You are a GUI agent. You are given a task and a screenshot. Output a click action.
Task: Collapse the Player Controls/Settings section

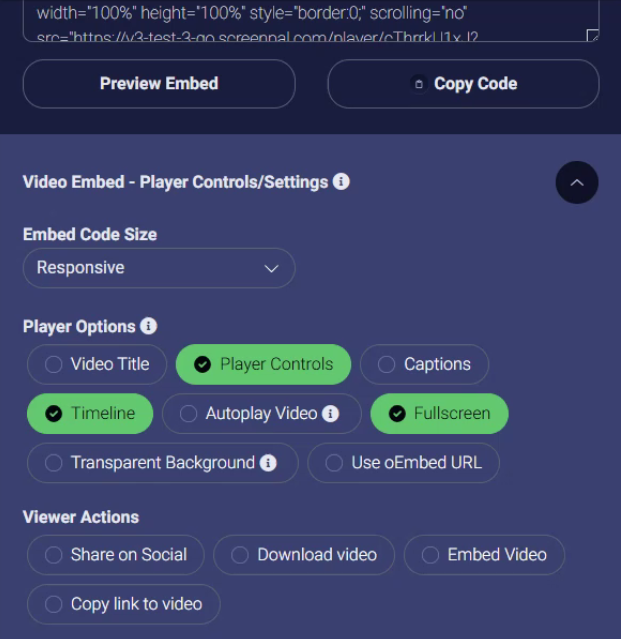tap(577, 183)
